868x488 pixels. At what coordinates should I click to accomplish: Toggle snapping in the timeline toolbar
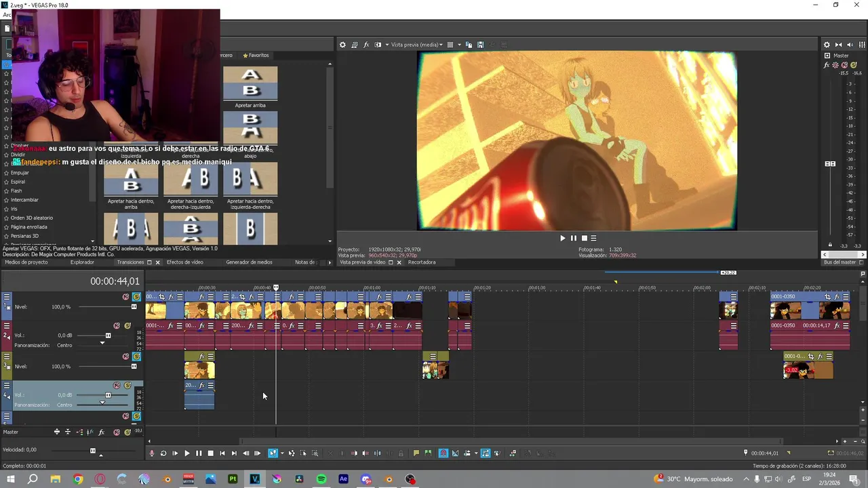443,453
